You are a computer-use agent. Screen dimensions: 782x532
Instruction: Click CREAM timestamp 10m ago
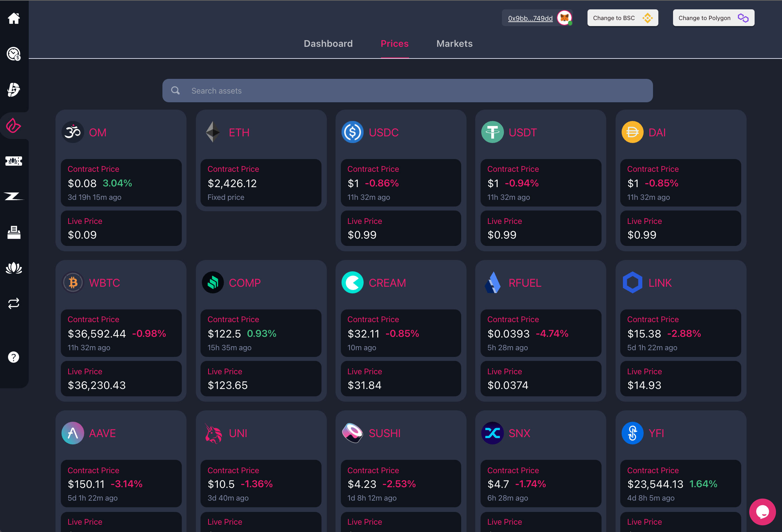click(x=361, y=348)
